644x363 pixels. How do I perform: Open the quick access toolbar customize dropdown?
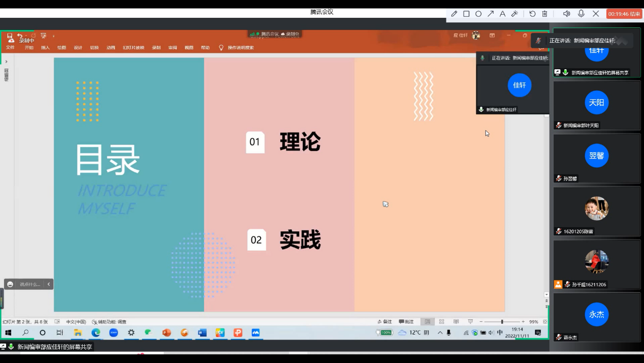pyautogui.click(x=53, y=36)
